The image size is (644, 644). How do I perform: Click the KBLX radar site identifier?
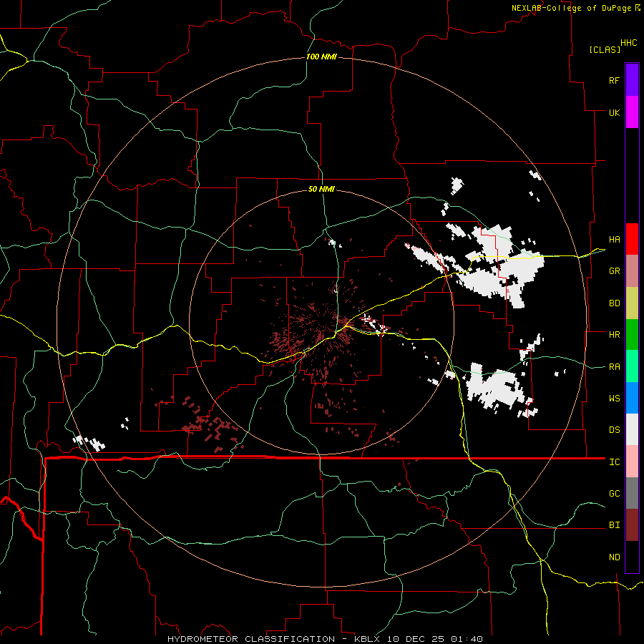tap(369, 639)
